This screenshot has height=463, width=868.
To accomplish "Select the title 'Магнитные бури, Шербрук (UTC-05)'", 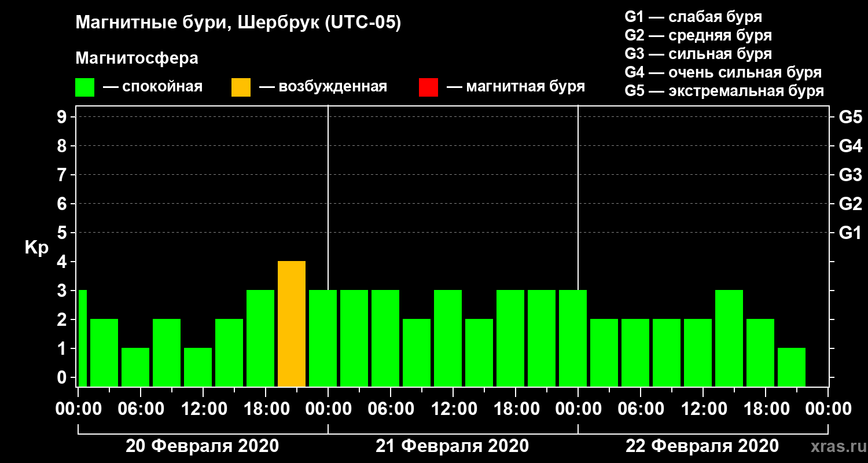I will pos(238,24).
